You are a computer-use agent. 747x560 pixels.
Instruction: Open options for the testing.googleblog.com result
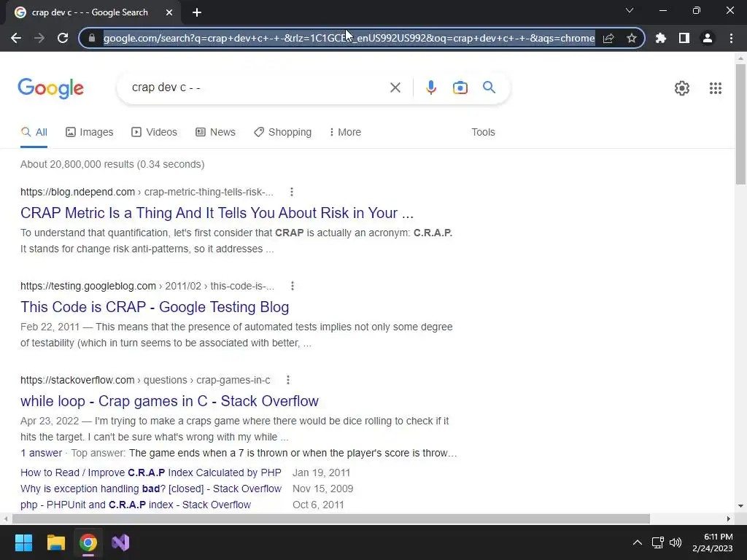point(293,286)
